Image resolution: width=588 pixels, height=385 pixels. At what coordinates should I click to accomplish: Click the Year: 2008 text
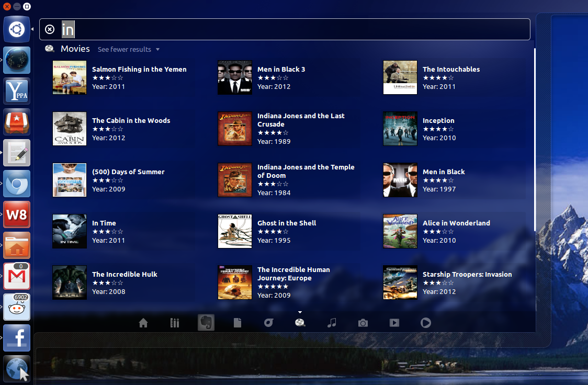pos(108,292)
